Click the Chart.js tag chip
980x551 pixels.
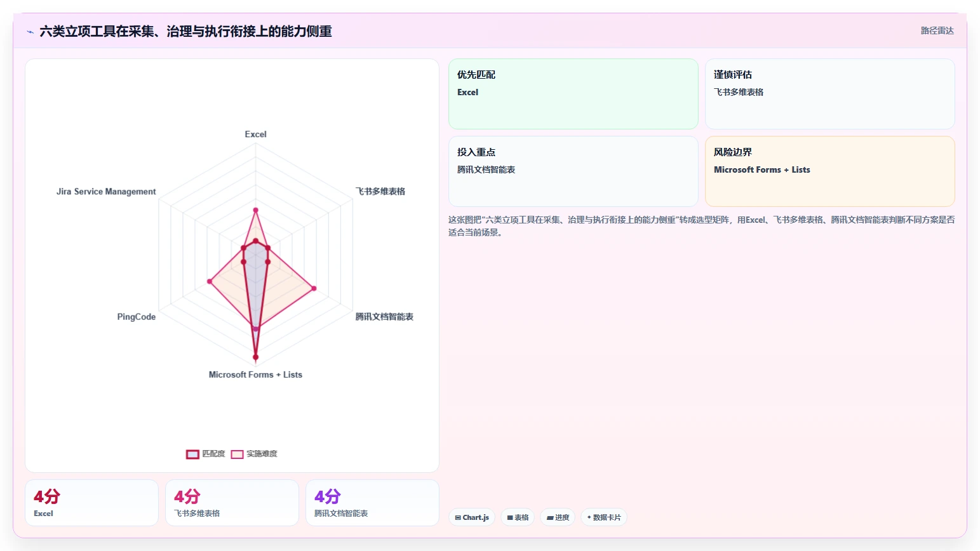(472, 517)
